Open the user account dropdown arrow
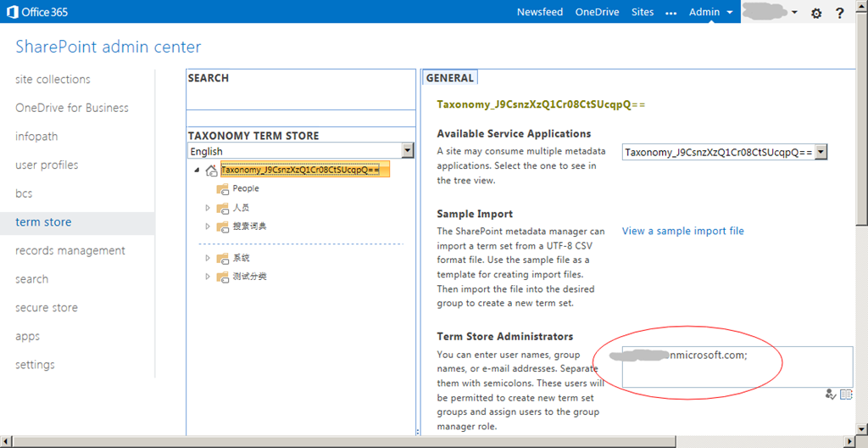The height and width of the screenshot is (448, 868). click(795, 12)
